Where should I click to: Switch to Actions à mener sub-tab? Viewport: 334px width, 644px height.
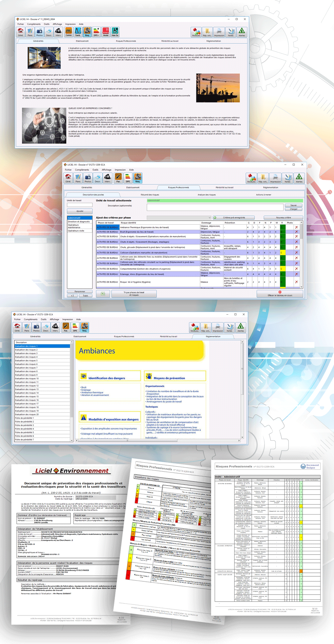click(264, 195)
